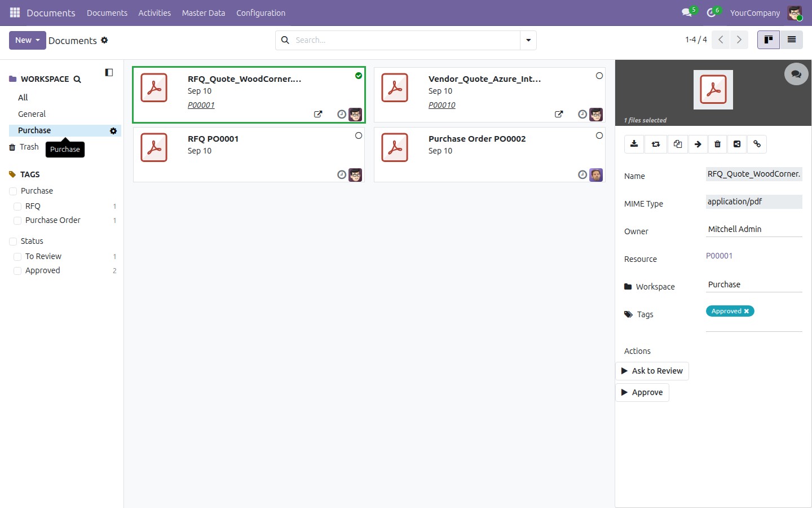Check the Approved status filter
This screenshot has width=812, height=508.
click(17, 271)
